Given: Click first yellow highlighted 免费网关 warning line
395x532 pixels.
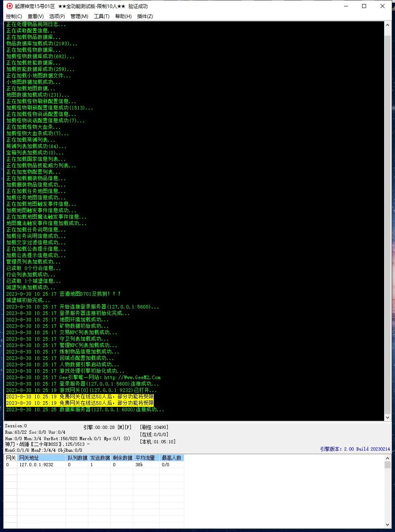Looking at the screenshot, I should click(x=80, y=397).
